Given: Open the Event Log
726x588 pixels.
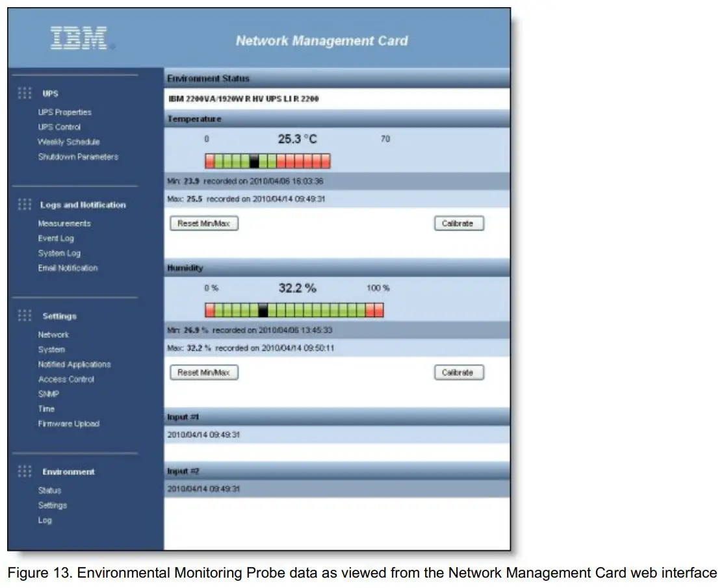Looking at the screenshot, I should (56, 238).
